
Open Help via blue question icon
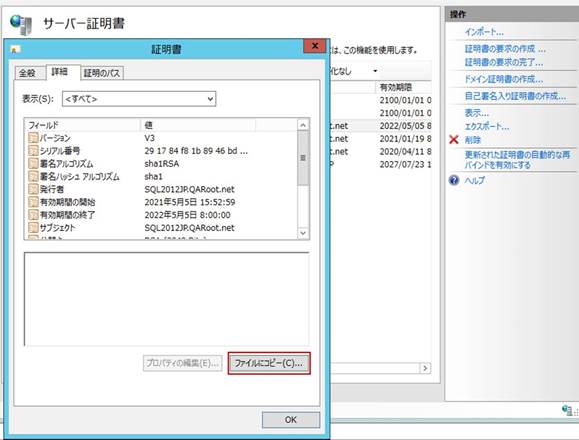(x=454, y=180)
